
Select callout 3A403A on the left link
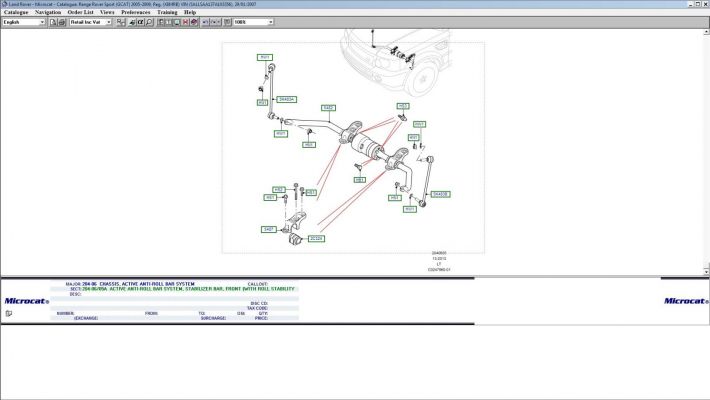tap(287, 99)
